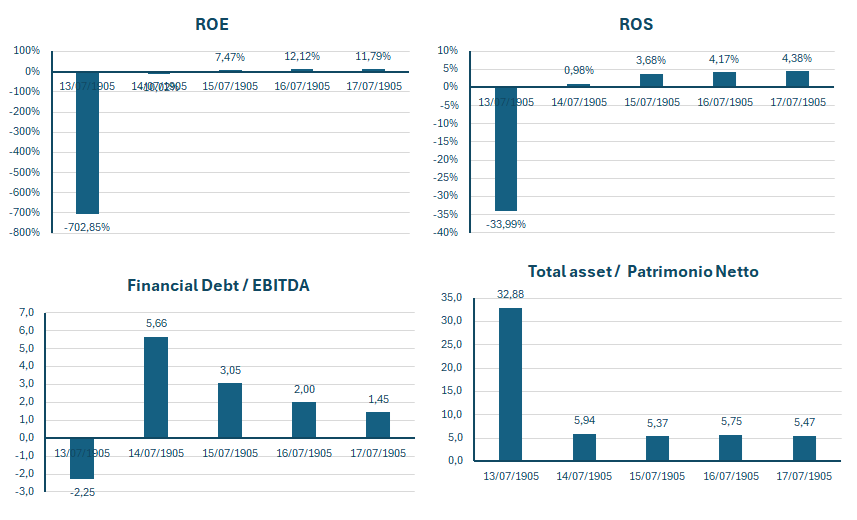Click the 32,88 data label
Viewport: 857px width, 520px height.
[510, 295]
